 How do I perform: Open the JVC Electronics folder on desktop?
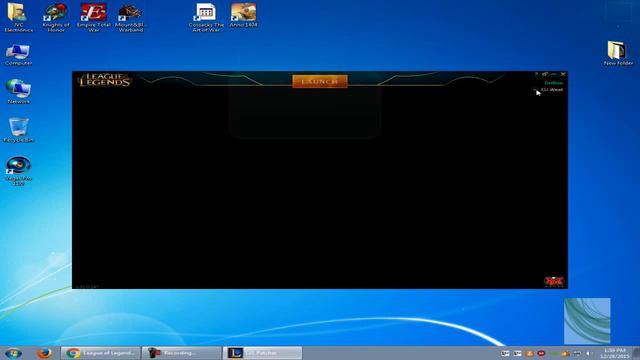coord(18,18)
